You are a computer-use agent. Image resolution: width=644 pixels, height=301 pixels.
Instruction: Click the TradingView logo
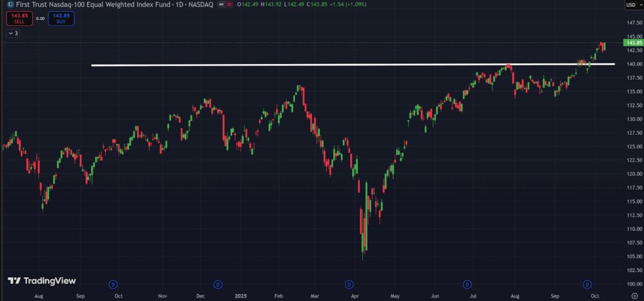(x=42, y=281)
